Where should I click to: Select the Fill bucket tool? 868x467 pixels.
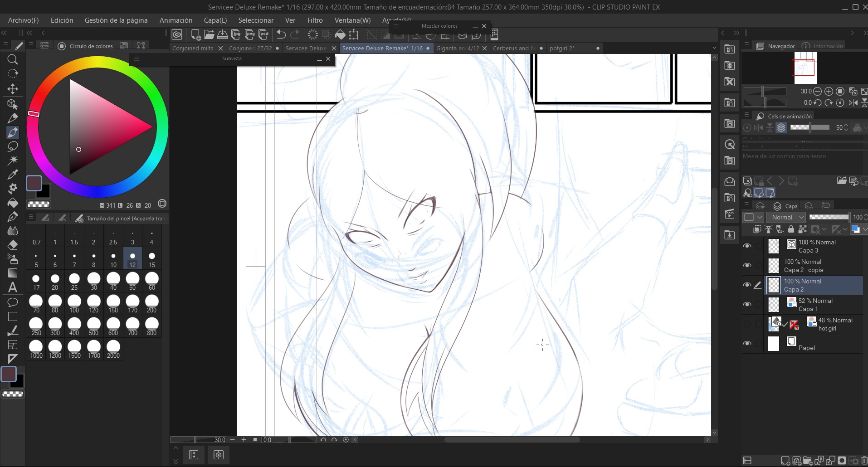tap(13, 202)
